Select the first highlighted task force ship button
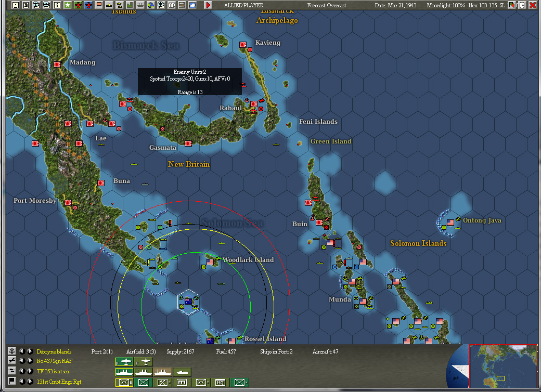Screen dimensions: 541x392 pyautogui.click(x=124, y=372)
